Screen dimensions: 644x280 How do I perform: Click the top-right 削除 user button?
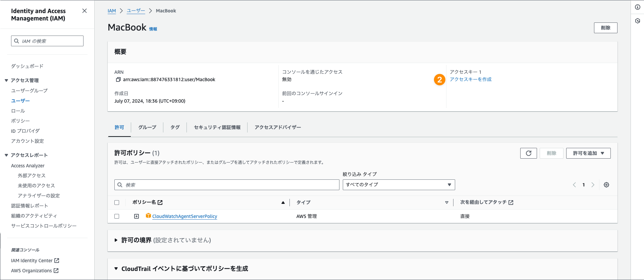[x=606, y=28]
